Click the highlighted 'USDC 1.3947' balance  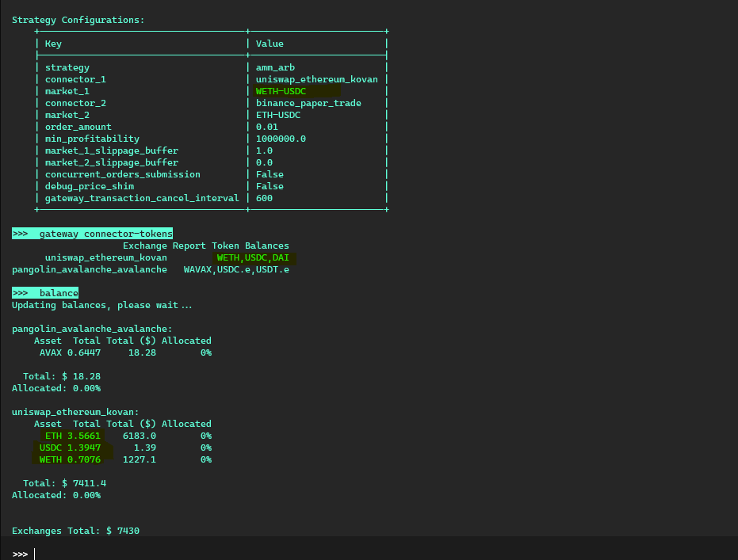coord(70,448)
